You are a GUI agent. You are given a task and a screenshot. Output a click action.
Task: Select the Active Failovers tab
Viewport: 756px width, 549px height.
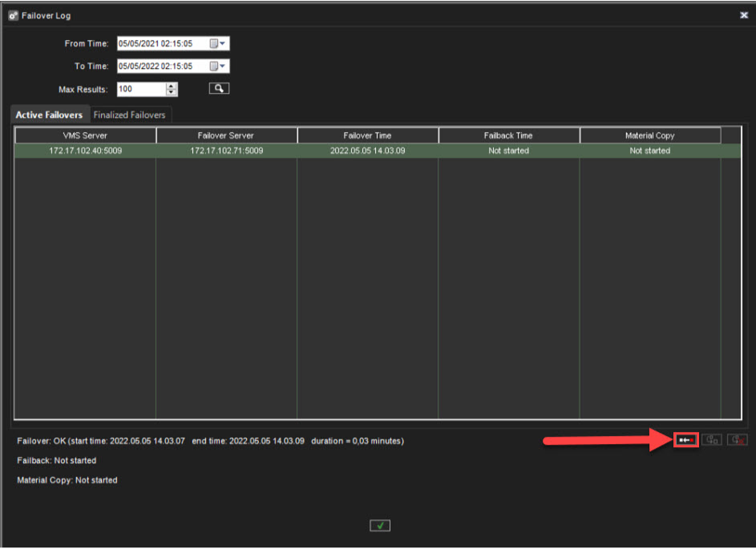pyautogui.click(x=49, y=115)
